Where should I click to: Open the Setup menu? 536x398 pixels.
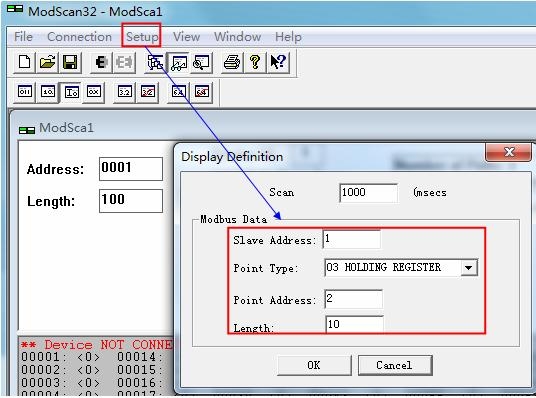(142, 36)
